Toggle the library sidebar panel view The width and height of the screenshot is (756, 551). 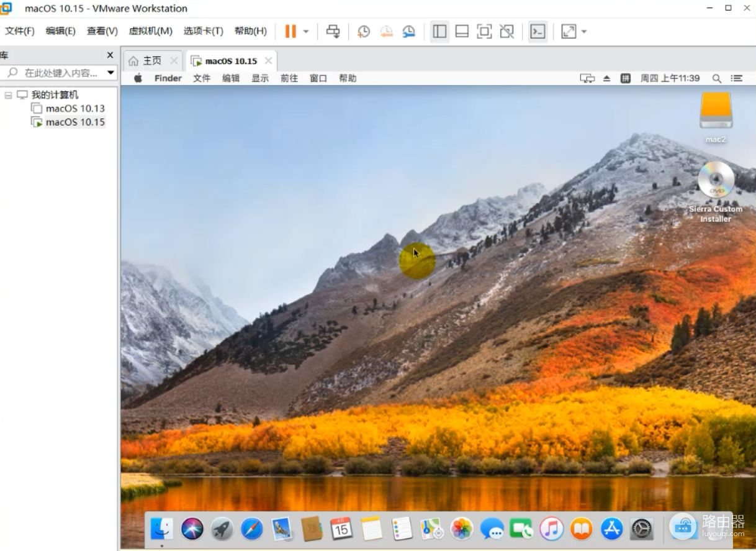tap(439, 32)
